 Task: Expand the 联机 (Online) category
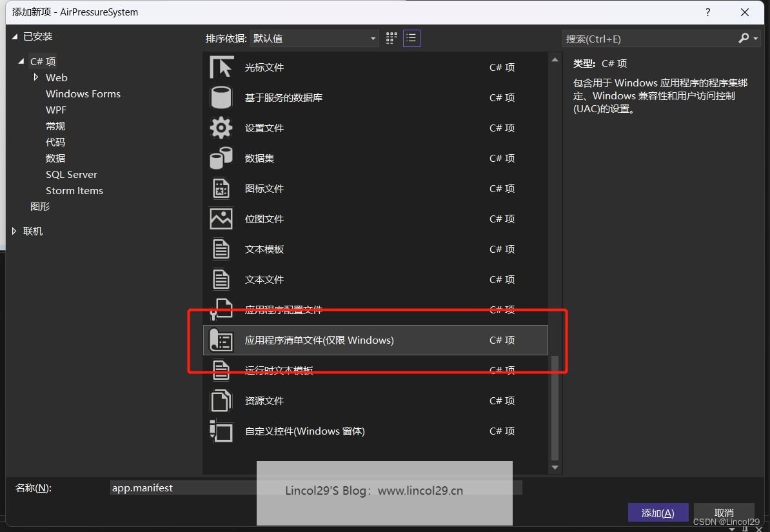[15, 232]
